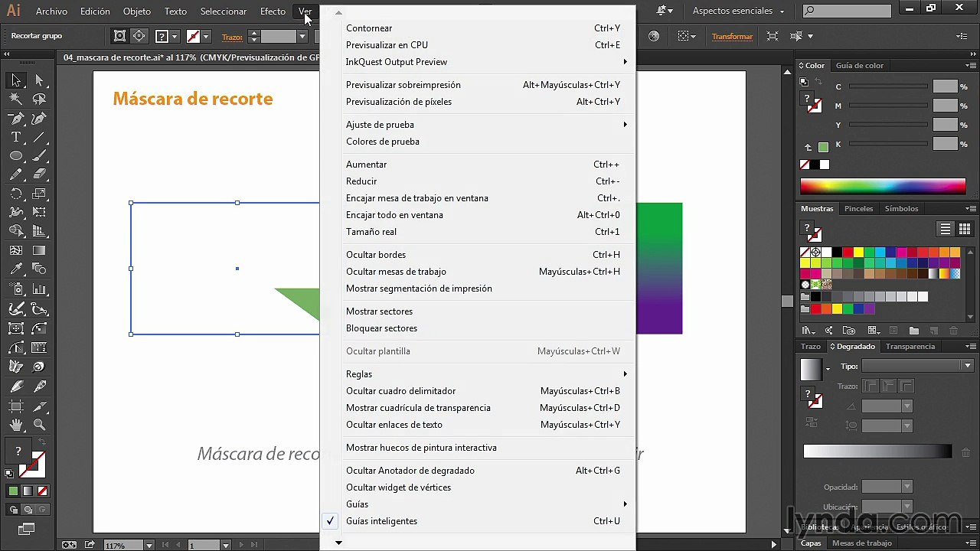Click the Trazo stroke weight input field

(279, 36)
